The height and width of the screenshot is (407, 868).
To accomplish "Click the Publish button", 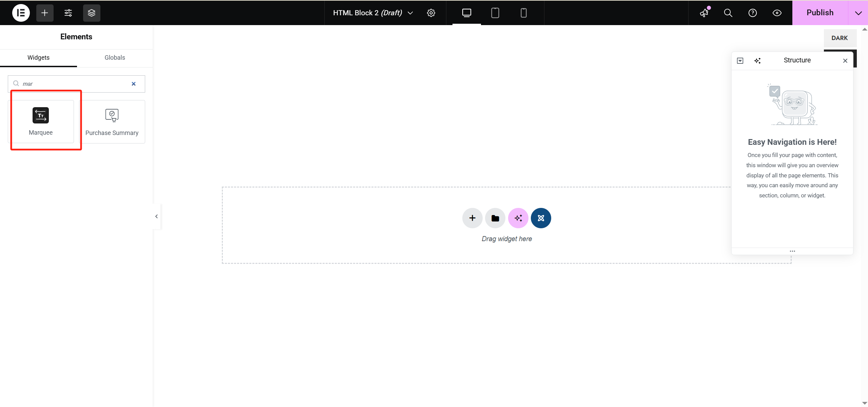I will [819, 13].
